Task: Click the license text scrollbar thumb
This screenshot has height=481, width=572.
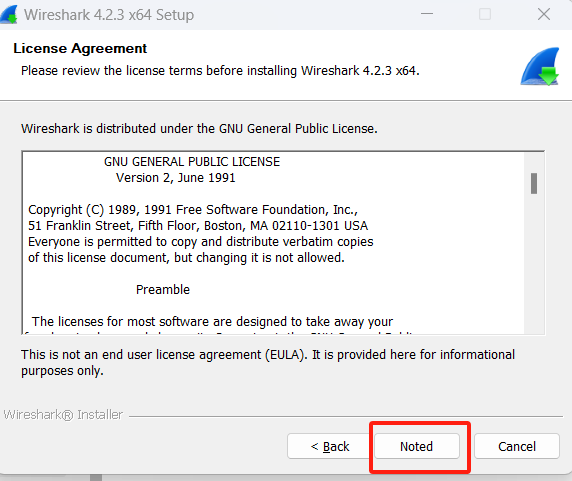Action: tap(534, 183)
